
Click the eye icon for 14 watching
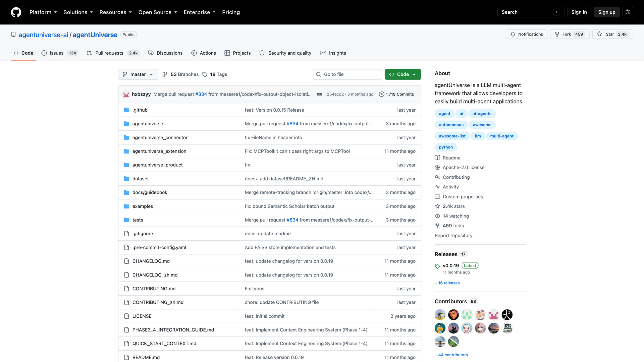click(x=437, y=216)
